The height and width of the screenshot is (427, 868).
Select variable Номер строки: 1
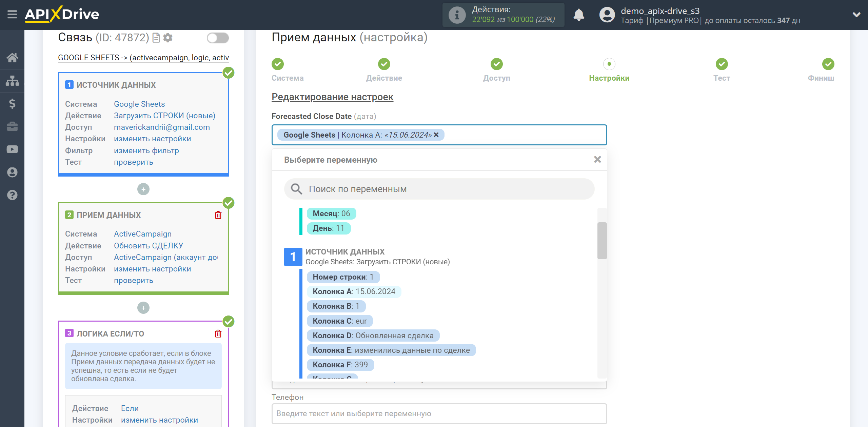(x=343, y=277)
